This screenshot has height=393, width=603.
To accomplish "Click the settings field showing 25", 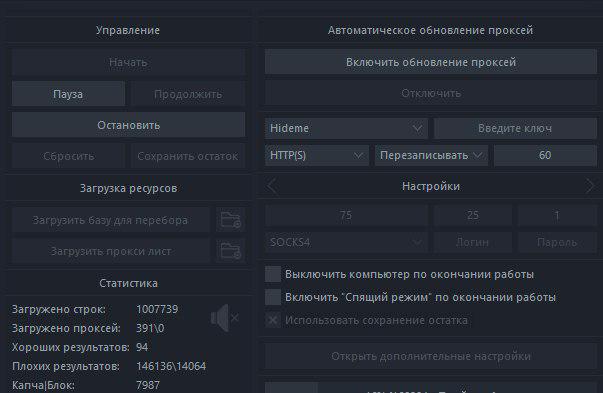I will click(473, 215).
